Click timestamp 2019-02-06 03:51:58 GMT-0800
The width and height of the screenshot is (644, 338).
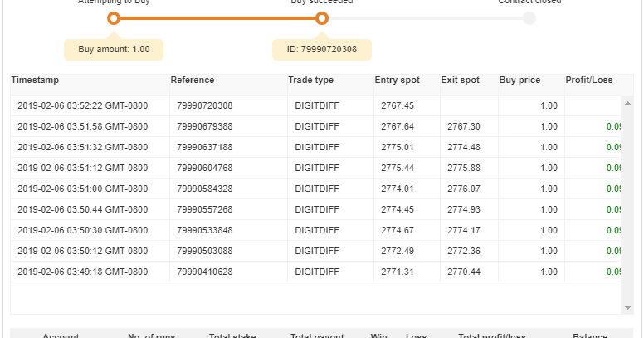pyautogui.click(x=82, y=126)
